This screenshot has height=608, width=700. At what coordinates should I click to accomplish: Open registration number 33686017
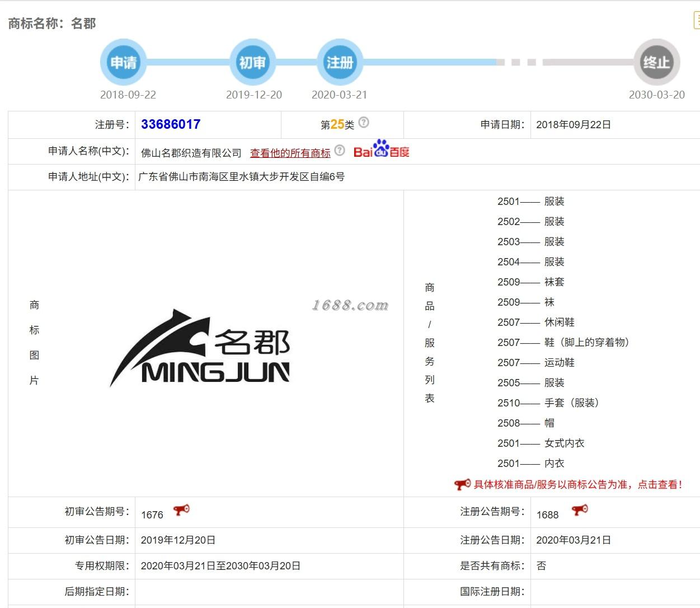171,124
